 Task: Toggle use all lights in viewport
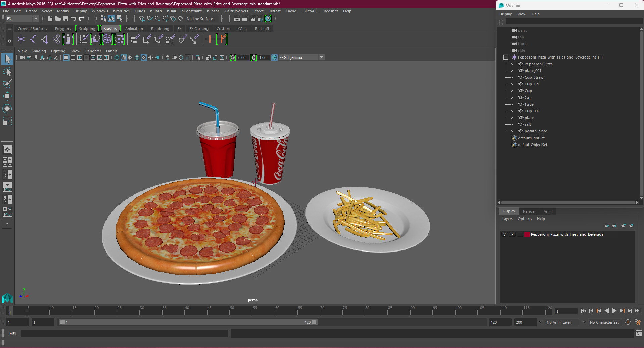(x=150, y=57)
